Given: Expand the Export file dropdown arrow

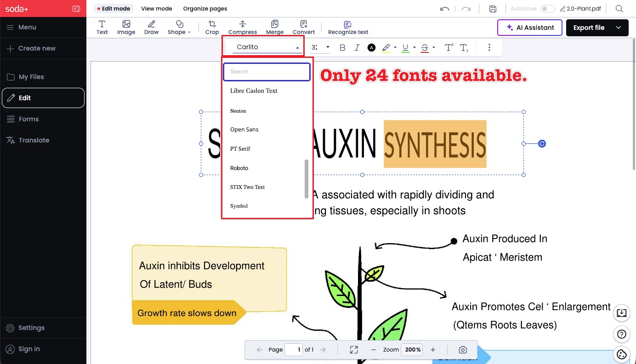Looking at the screenshot, I should [x=619, y=28].
